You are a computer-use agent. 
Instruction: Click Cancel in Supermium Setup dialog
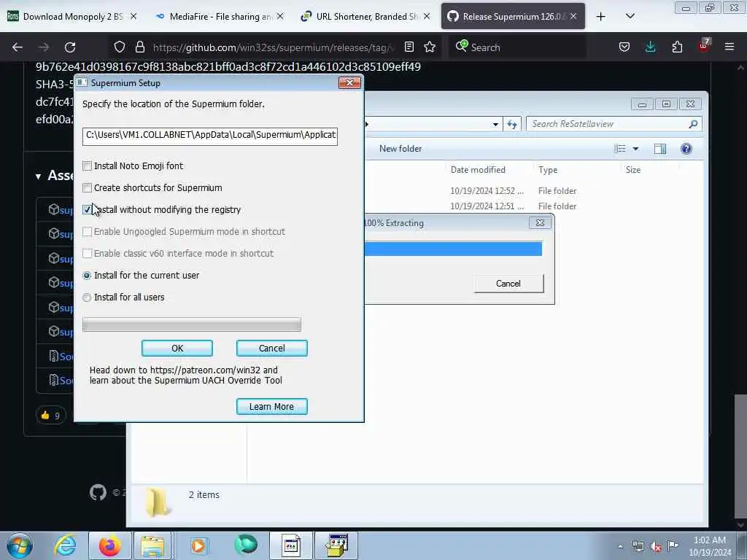click(272, 348)
